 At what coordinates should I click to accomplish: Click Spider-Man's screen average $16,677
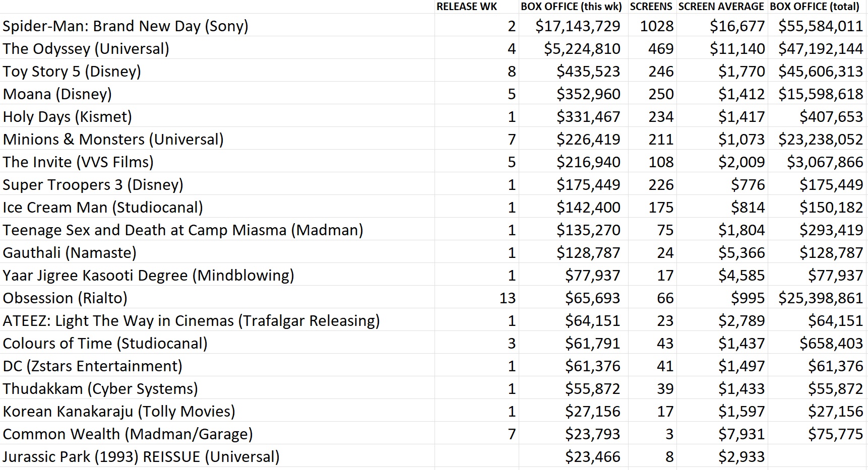tap(737, 26)
